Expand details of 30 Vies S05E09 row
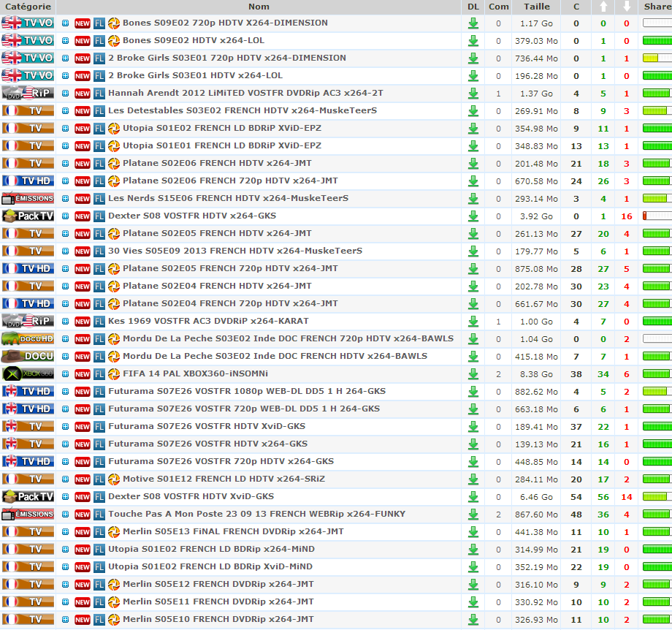This screenshot has width=672, height=630. 65,251
